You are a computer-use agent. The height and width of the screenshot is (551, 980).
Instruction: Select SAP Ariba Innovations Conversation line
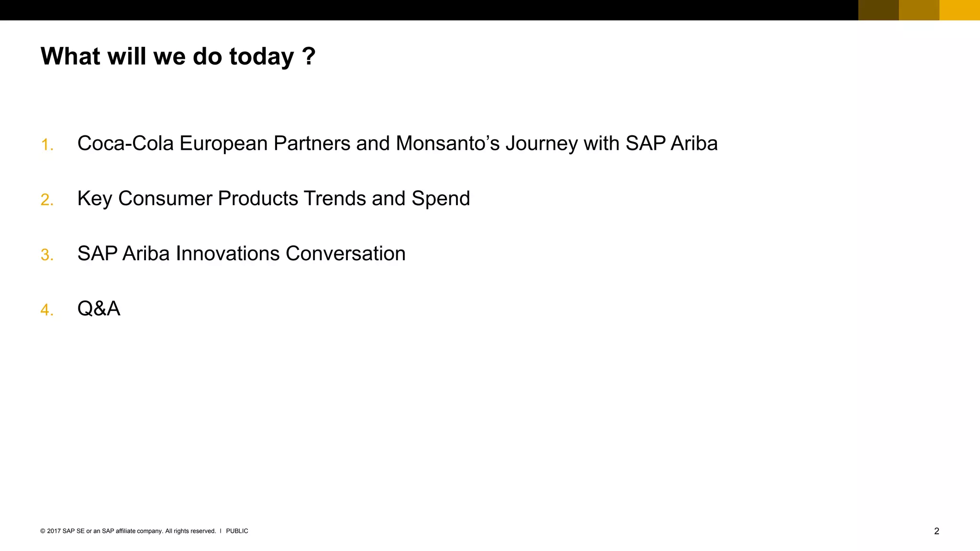tap(241, 253)
